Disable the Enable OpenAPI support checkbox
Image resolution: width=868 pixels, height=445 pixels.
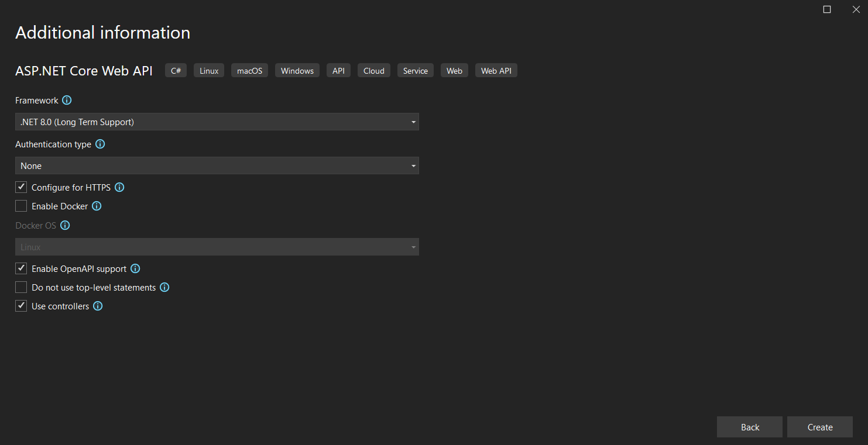(x=21, y=269)
